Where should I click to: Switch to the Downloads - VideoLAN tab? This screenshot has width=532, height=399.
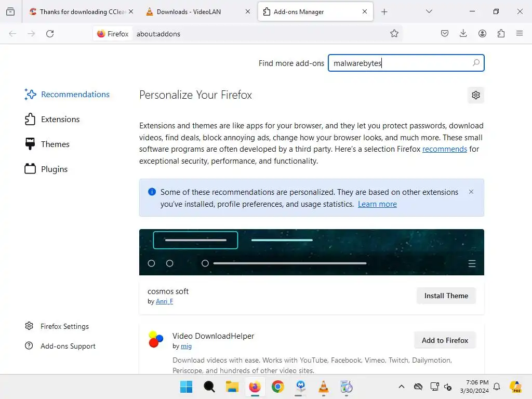(198, 11)
